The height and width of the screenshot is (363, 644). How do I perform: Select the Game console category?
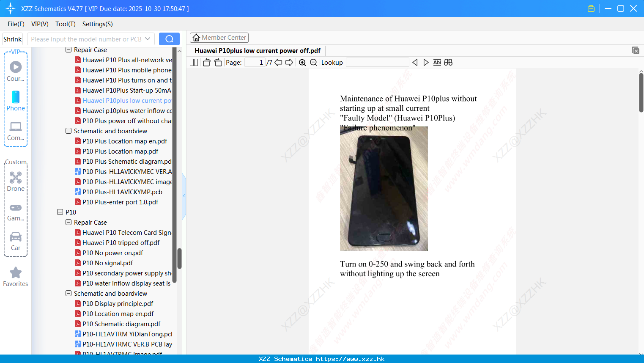pyautogui.click(x=16, y=212)
